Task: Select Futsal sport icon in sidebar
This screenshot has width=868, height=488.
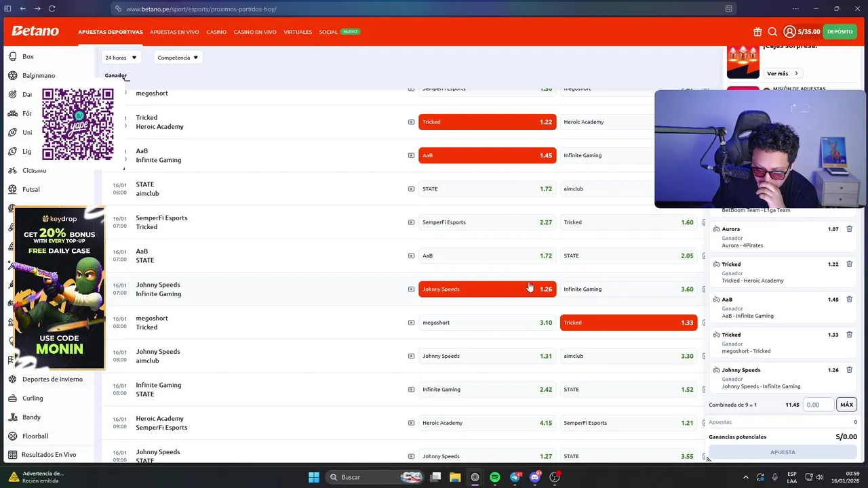Action: pos(12,189)
